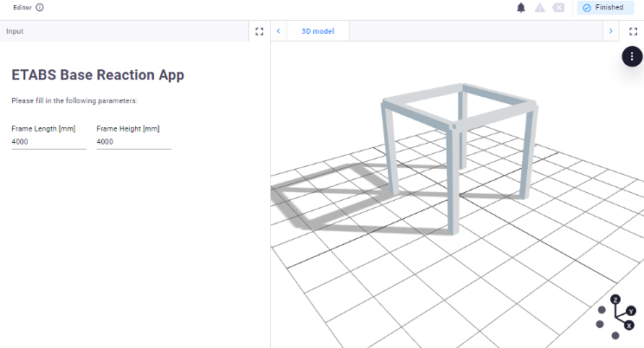Expand the Input panel to fullscreen

point(259,31)
